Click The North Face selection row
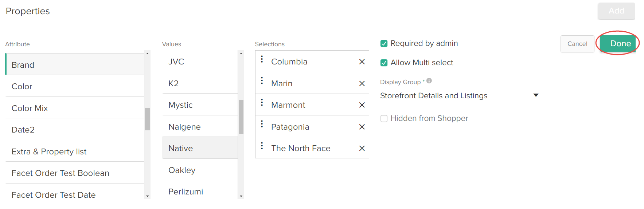This screenshot has width=644, height=209. coord(312,148)
